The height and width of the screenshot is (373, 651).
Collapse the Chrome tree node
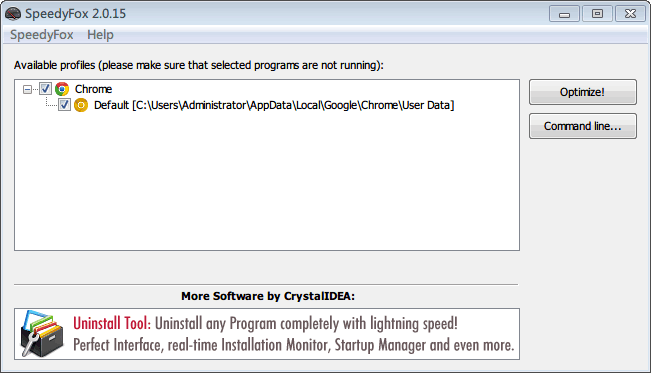click(x=27, y=89)
